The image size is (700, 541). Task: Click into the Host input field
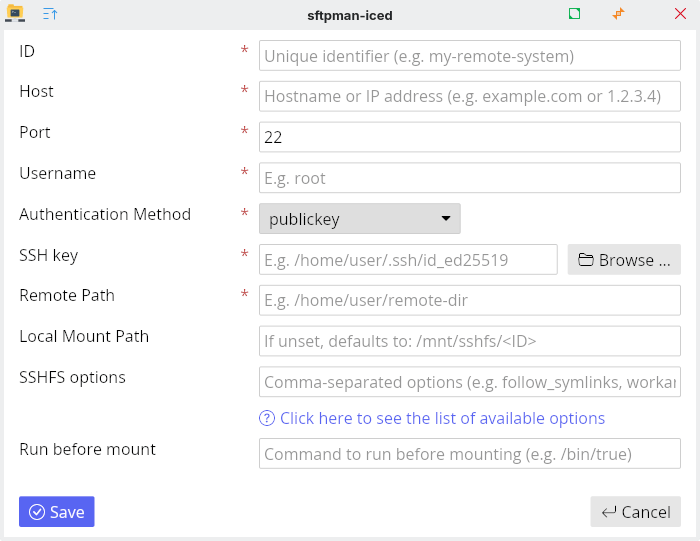[x=469, y=97]
